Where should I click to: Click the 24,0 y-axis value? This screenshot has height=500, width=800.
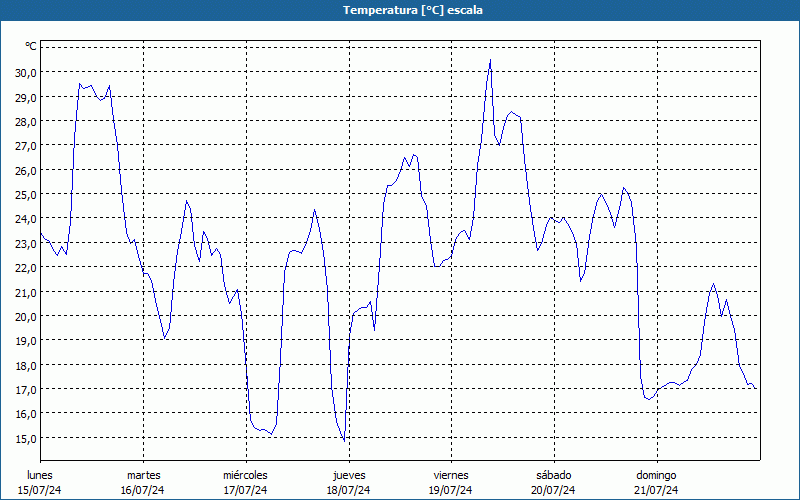(x=26, y=219)
